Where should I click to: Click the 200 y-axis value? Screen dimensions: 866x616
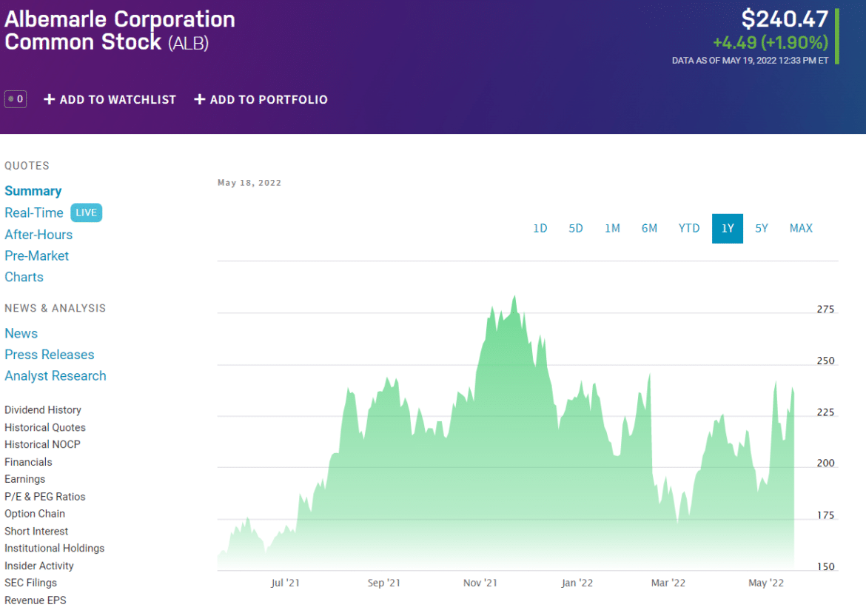(826, 463)
